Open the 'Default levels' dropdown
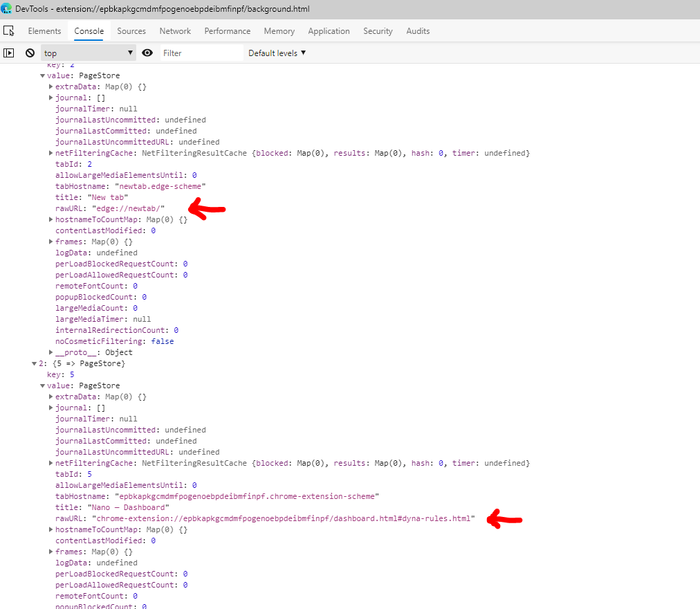This screenshot has height=609, width=700. (276, 53)
